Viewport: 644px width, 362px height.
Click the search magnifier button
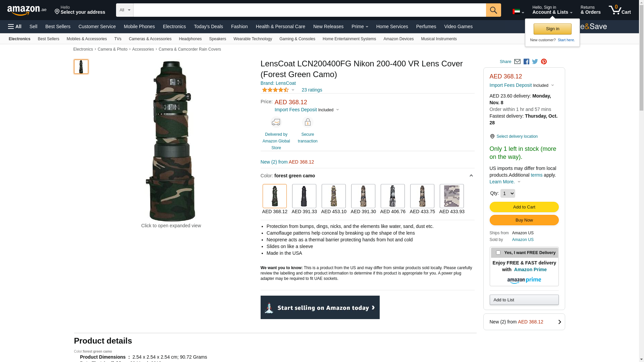pyautogui.click(x=493, y=10)
